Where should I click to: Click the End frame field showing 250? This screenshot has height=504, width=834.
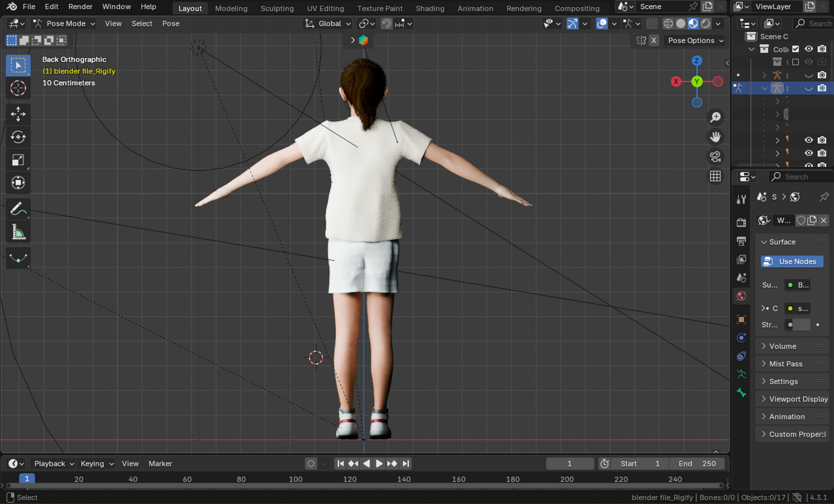[x=697, y=463]
